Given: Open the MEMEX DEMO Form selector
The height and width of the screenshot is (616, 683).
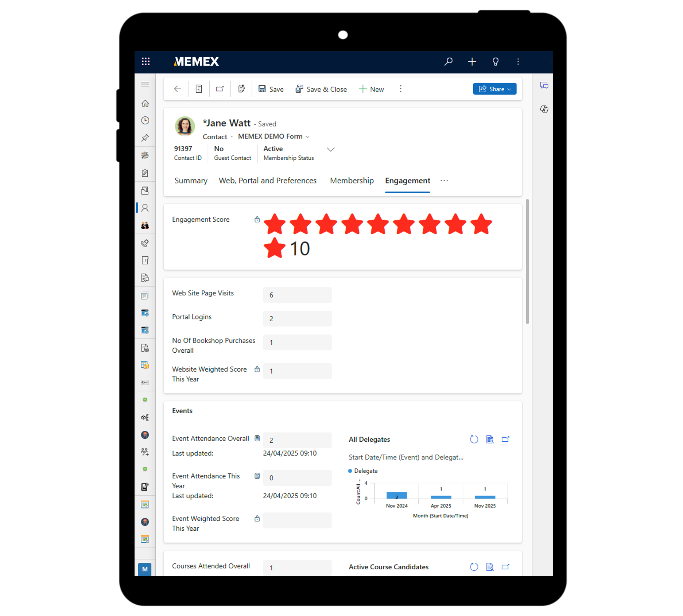Looking at the screenshot, I should click(x=273, y=136).
